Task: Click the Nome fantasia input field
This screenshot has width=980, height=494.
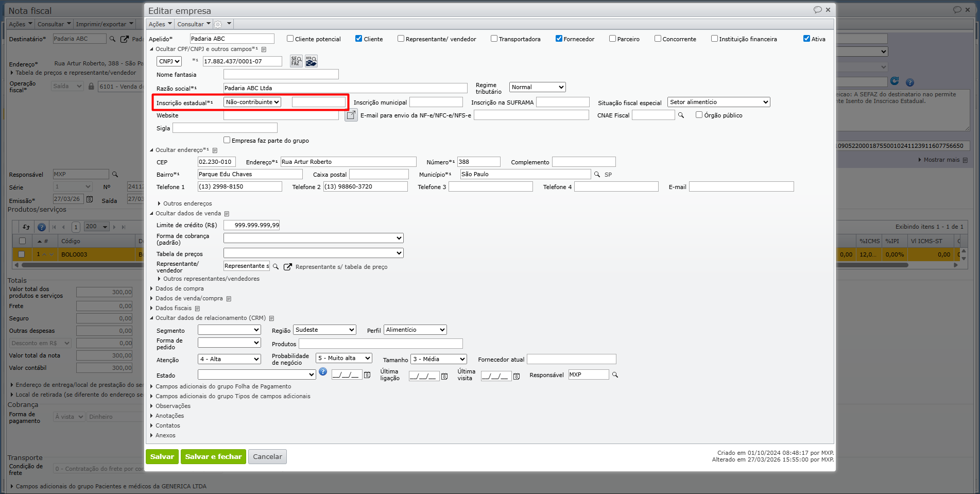Action: click(281, 75)
